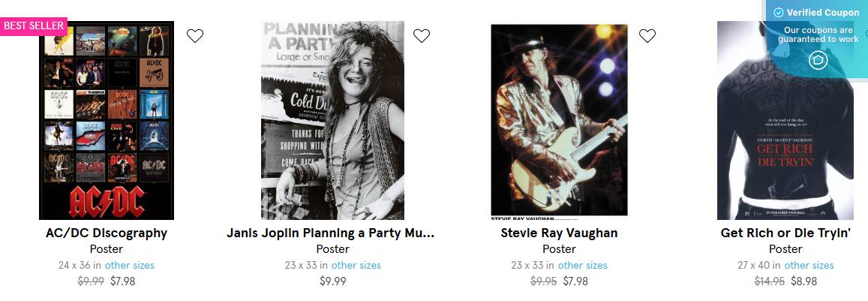Image resolution: width=868 pixels, height=301 pixels.
Task: Toggle heart on Janis Joplin poster
Action: point(422,35)
